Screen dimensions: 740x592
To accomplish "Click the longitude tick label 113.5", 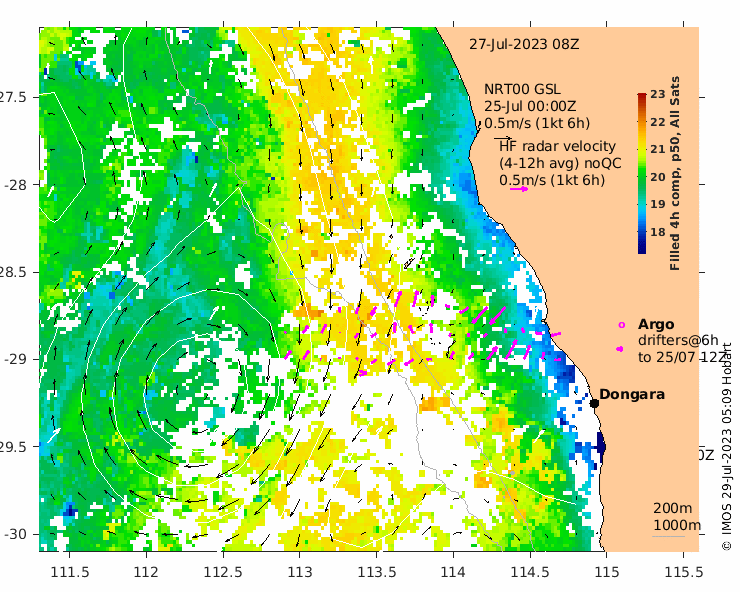I will point(377,572).
